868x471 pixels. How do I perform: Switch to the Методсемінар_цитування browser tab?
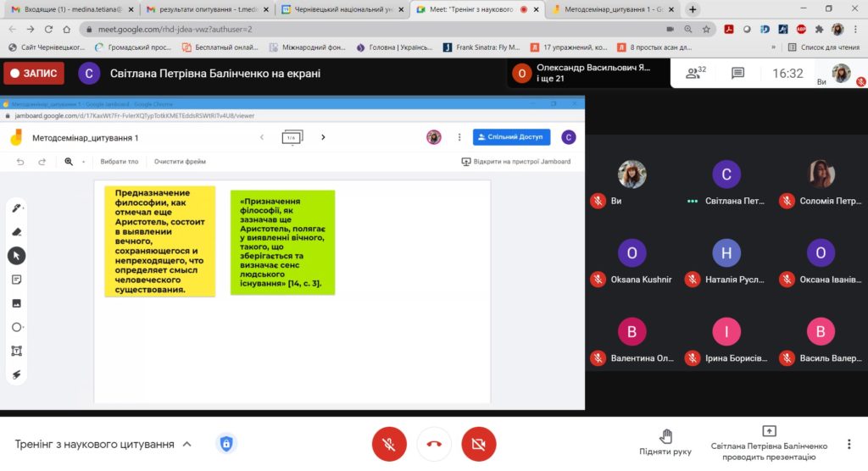(x=614, y=9)
